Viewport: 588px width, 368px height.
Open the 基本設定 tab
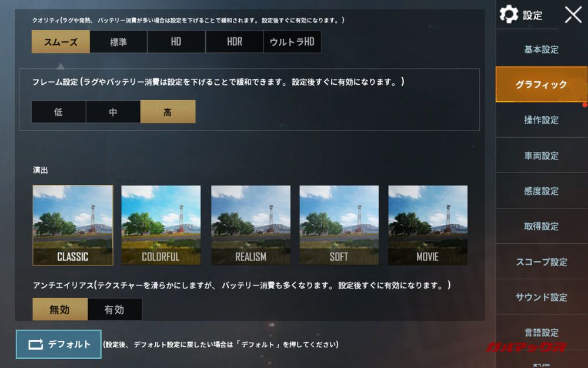(x=542, y=49)
